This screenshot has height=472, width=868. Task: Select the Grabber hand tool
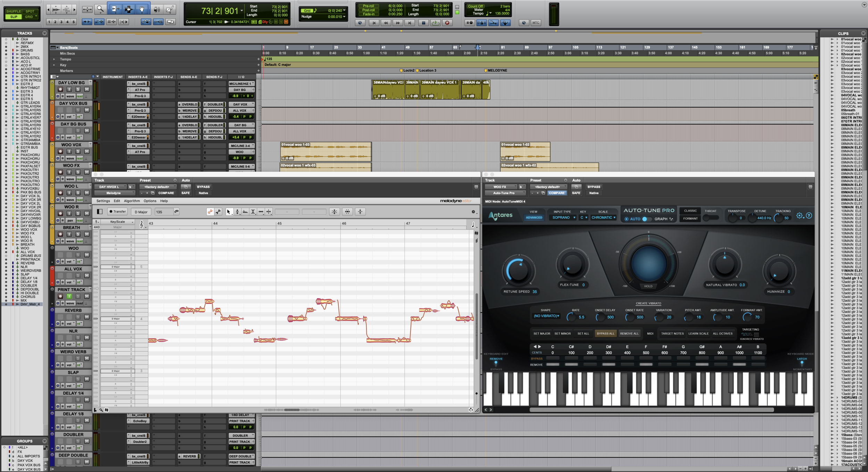[142, 9]
